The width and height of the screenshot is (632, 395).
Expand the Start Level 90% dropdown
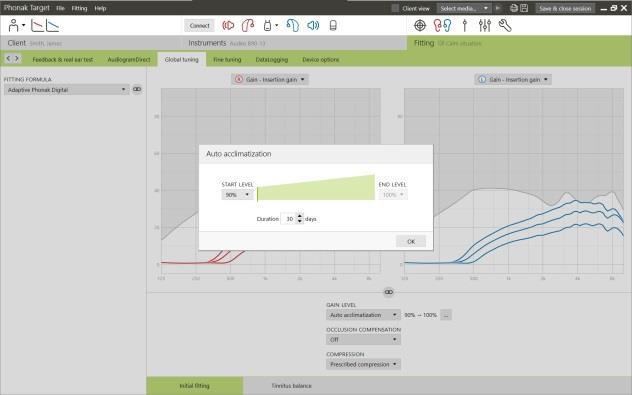click(x=237, y=195)
